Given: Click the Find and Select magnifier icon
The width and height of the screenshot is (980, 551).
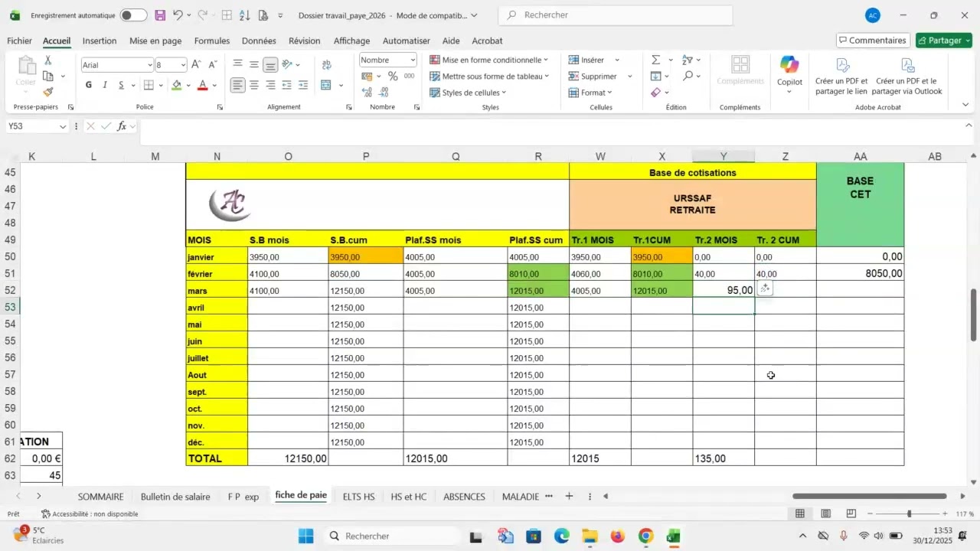Looking at the screenshot, I should pyautogui.click(x=688, y=76).
